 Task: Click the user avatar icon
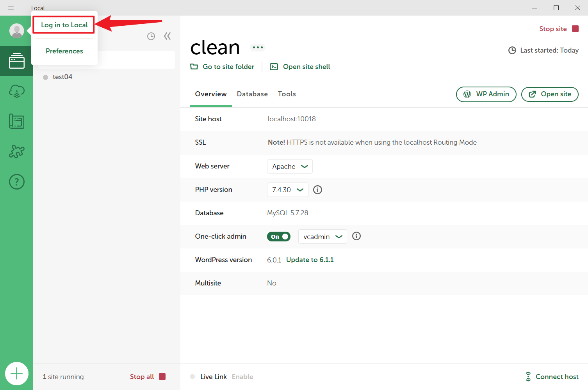coord(17,31)
